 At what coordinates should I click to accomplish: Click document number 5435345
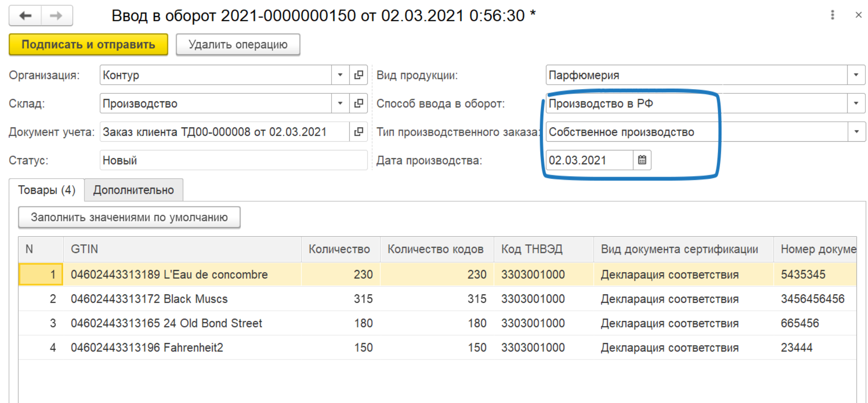pyautogui.click(x=803, y=274)
